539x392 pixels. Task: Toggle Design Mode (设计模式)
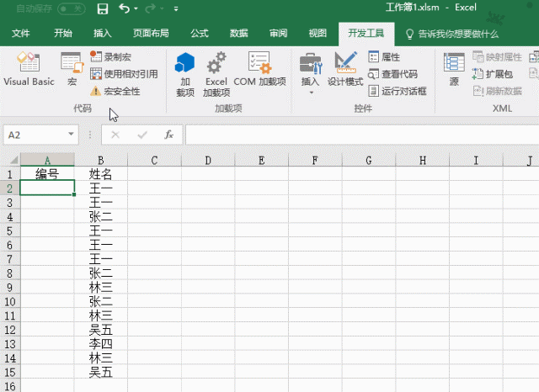(x=345, y=69)
